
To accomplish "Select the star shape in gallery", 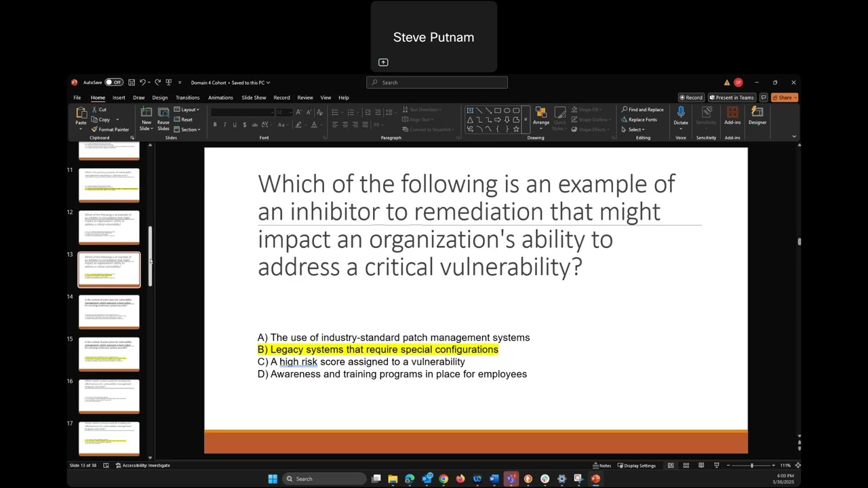I will [516, 129].
